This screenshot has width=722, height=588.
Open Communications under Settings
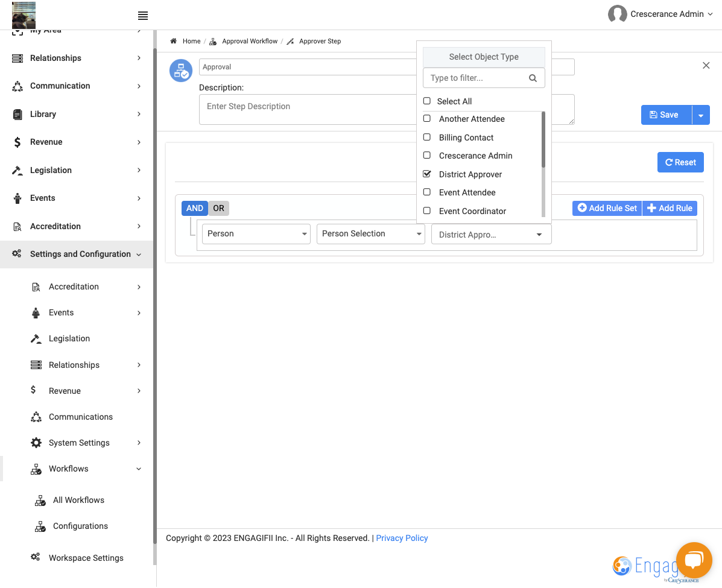tap(81, 417)
